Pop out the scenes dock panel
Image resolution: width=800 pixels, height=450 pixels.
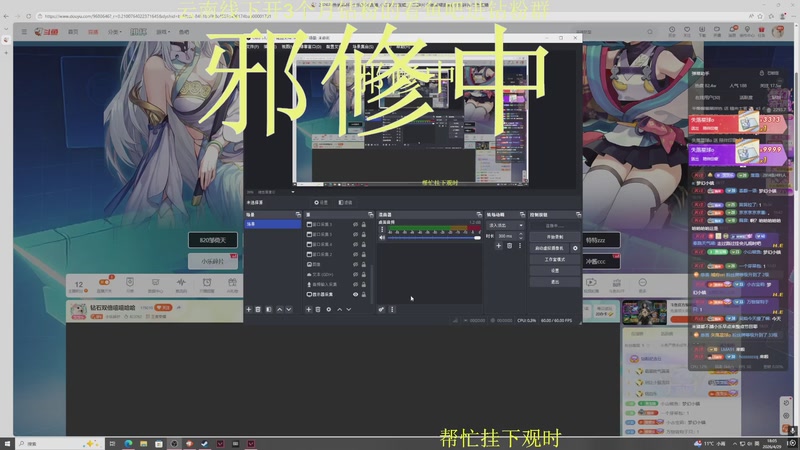coord(298,215)
